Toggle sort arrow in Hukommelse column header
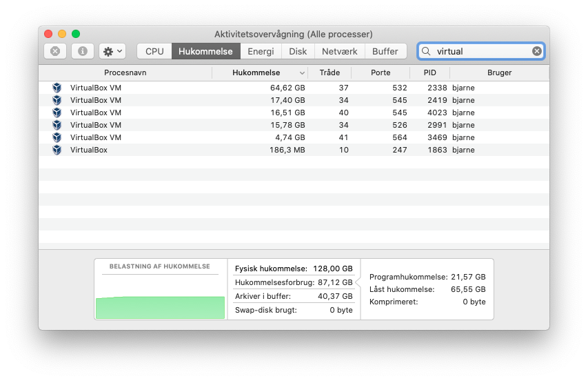 click(302, 73)
